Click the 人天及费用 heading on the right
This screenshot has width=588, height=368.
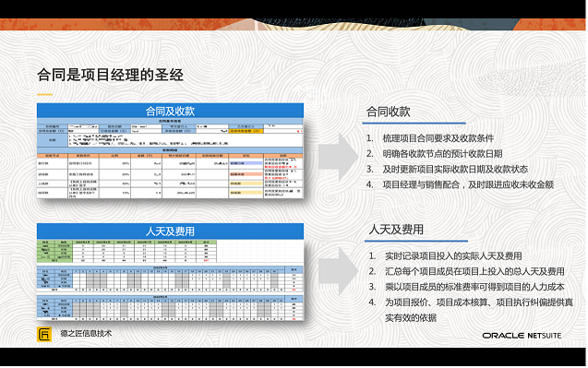point(396,230)
